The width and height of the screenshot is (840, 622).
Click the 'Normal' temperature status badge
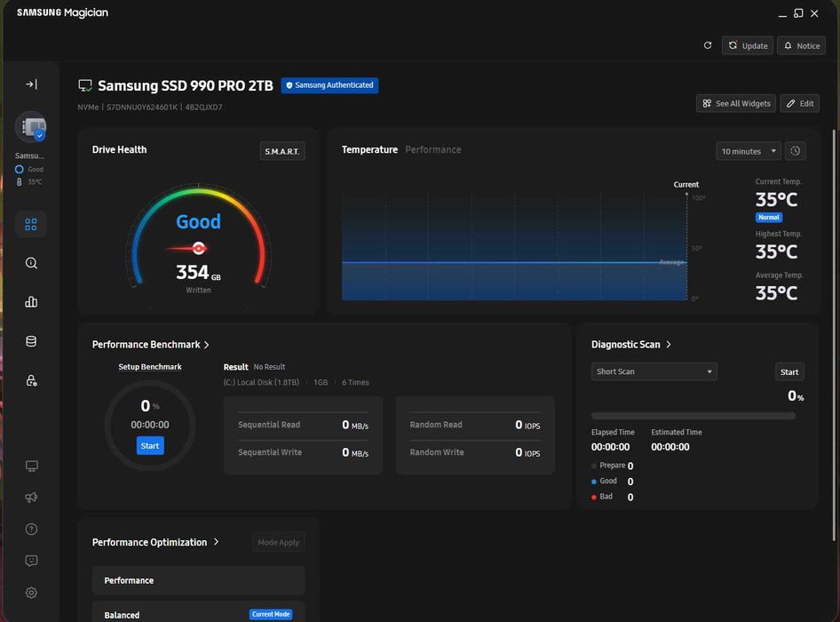click(x=769, y=217)
